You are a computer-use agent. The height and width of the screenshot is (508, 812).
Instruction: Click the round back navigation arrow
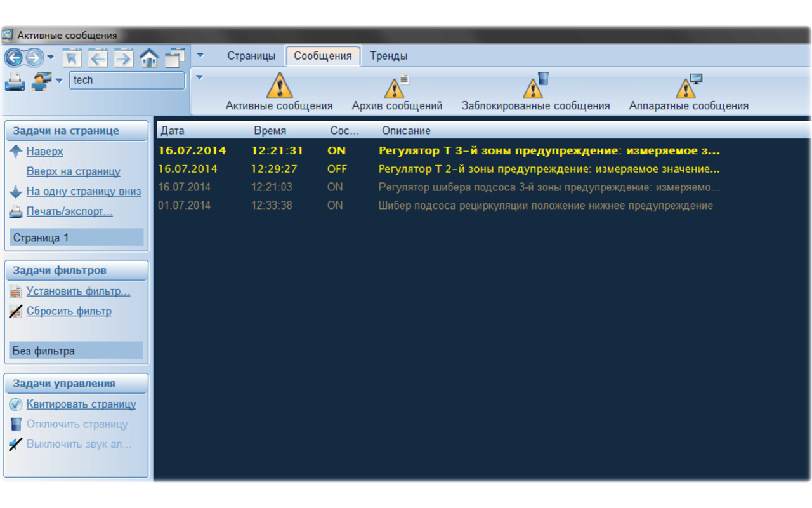[x=14, y=58]
